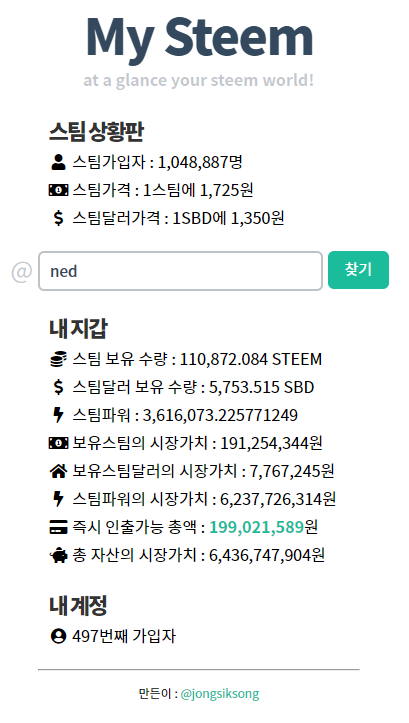Screen dimensions: 409x723
Task: Click the lightning bolt icon beside 스팀파워 : 3,616,073
Action: click(58, 415)
